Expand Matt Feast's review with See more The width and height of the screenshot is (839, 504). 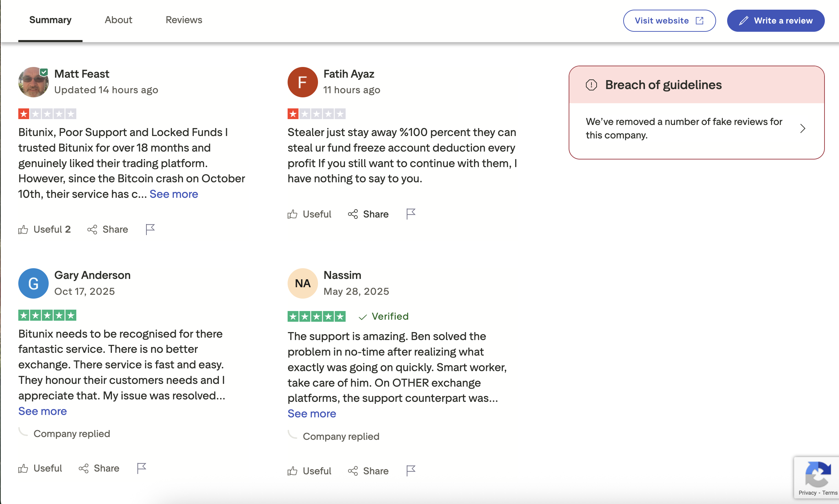[x=174, y=194]
